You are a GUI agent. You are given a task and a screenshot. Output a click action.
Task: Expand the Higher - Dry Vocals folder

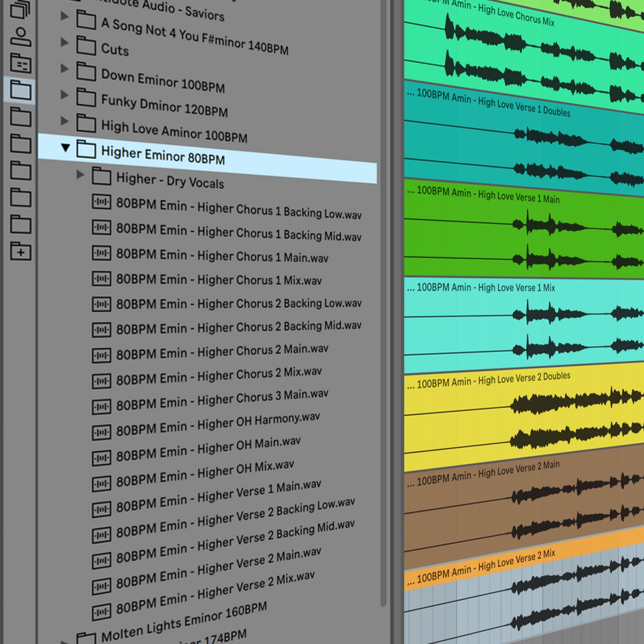[80, 174]
